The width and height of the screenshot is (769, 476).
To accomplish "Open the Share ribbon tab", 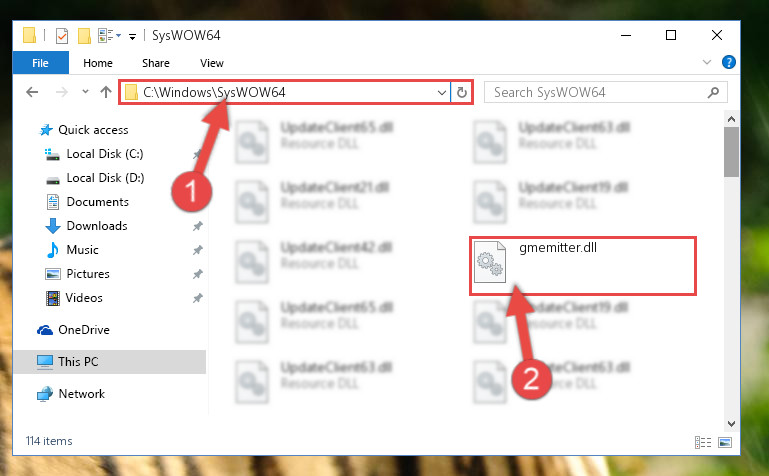I will tap(156, 63).
